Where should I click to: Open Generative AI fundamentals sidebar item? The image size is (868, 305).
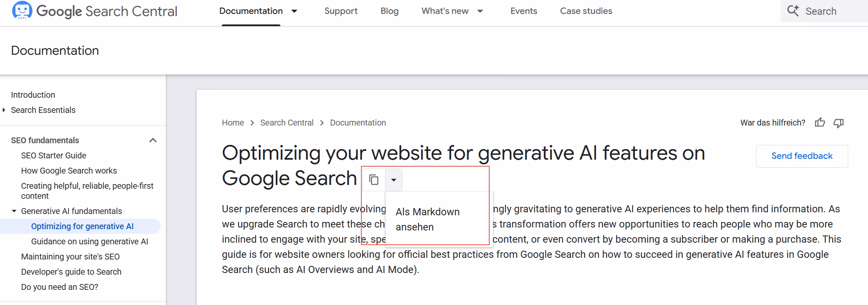(72, 211)
